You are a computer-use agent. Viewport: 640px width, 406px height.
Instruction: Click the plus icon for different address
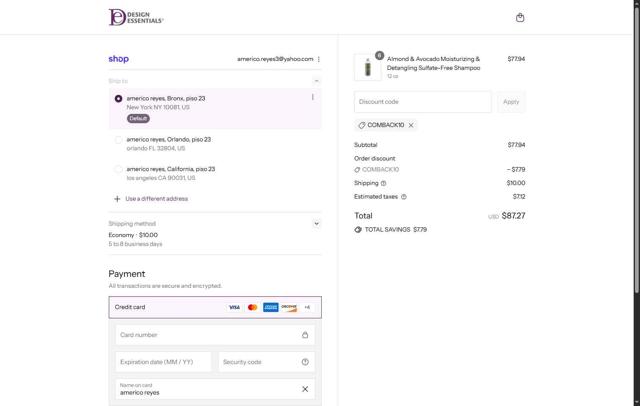tap(117, 199)
